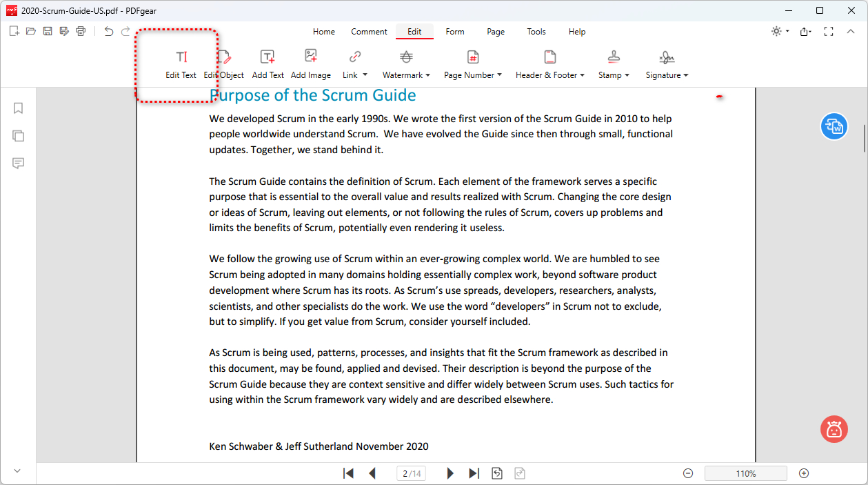Click the Signature tool icon
Screen dimensions: 868x485
(x=667, y=57)
